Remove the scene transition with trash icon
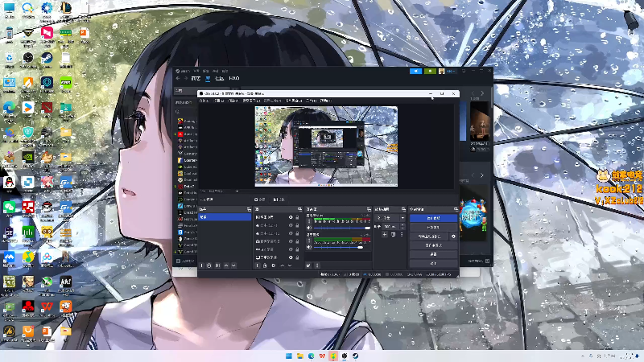 click(393, 234)
